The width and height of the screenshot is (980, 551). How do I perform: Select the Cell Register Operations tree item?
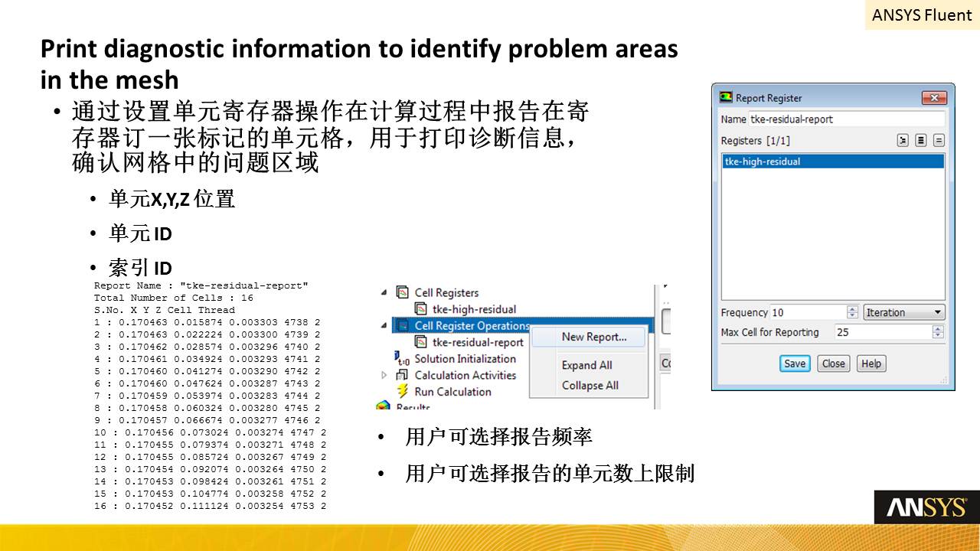click(472, 326)
